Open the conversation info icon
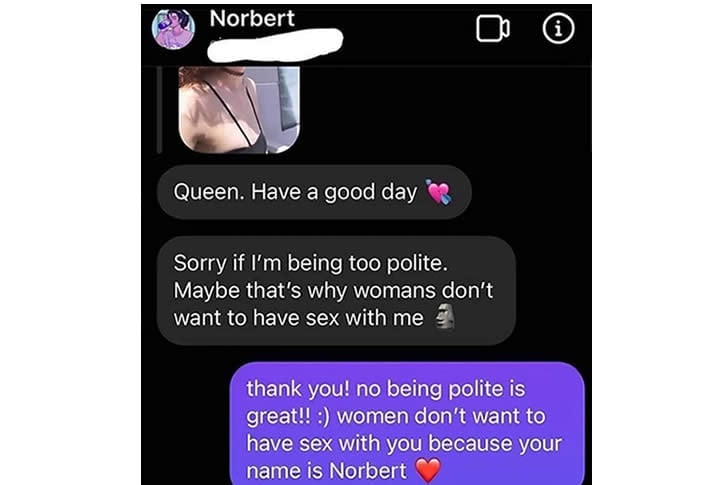Image resolution: width=728 pixels, height=485 pixels. (x=559, y=29)
